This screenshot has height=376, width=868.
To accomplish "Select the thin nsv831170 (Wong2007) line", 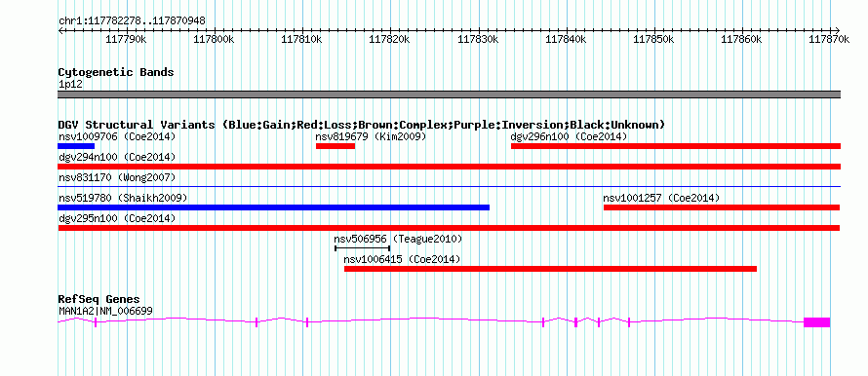I will 449,187.
